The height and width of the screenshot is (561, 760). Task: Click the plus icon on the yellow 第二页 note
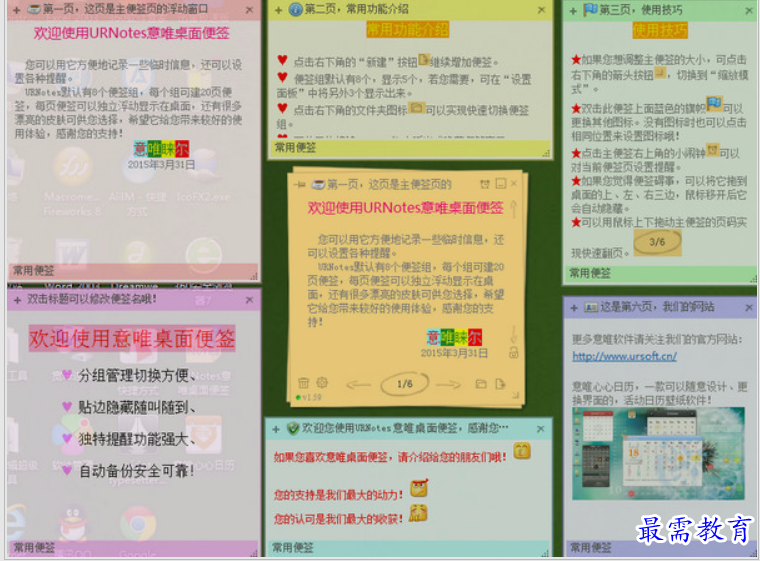pos(278,10)
